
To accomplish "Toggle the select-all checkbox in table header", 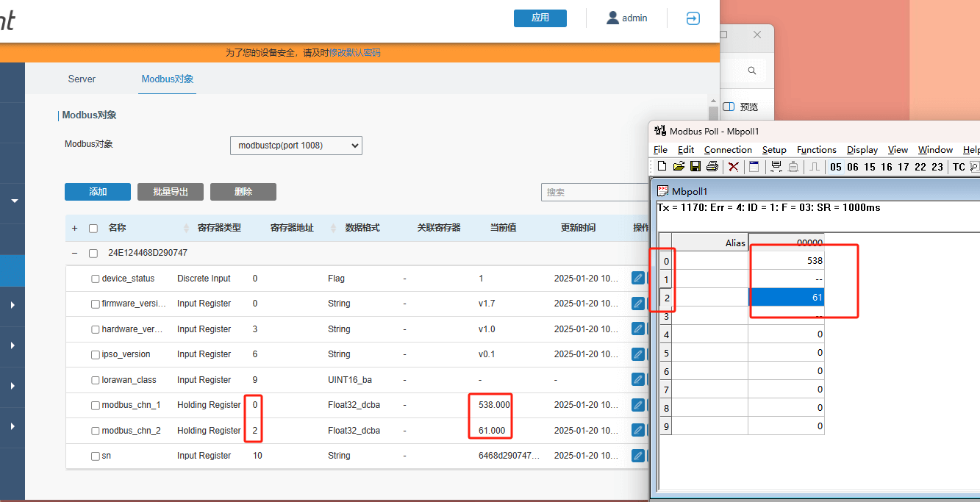I will [93, 228].
